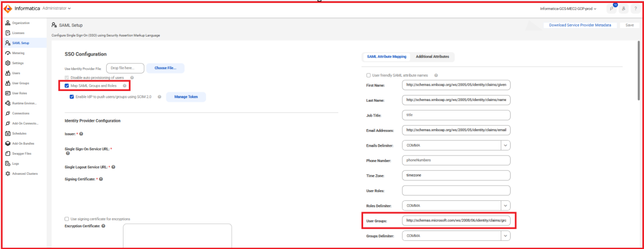Click help icon beside User friendly SAML attribute names
The width and height of the screenshot is (644, 249).
(436, 75)
